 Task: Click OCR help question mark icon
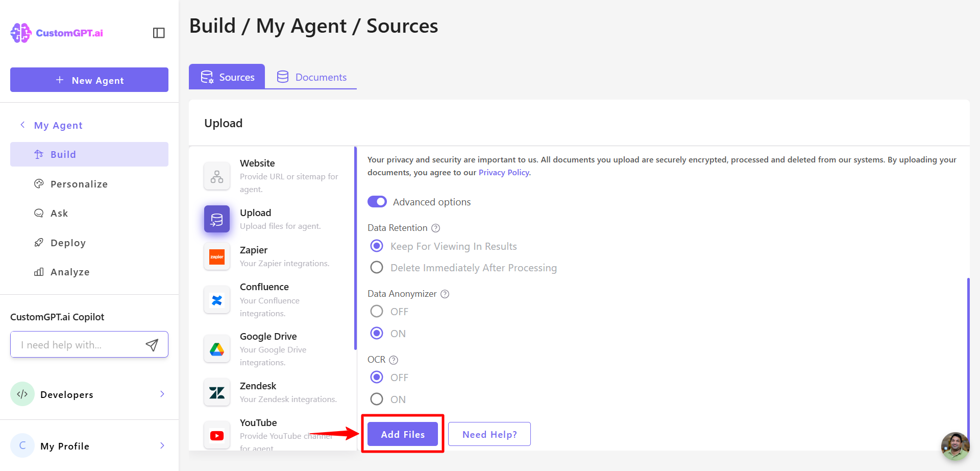pos(394,360)
